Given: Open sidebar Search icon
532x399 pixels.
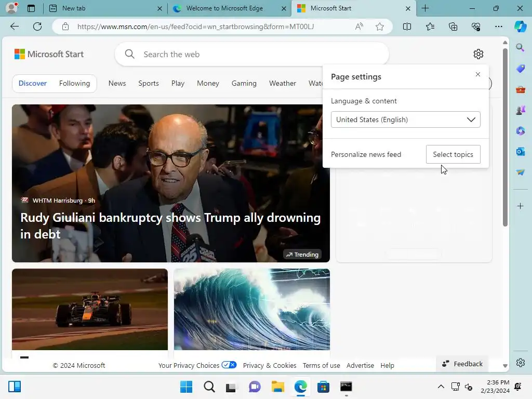Looking at the screenshot, I should pyautogui.click(x=520, y=47).
